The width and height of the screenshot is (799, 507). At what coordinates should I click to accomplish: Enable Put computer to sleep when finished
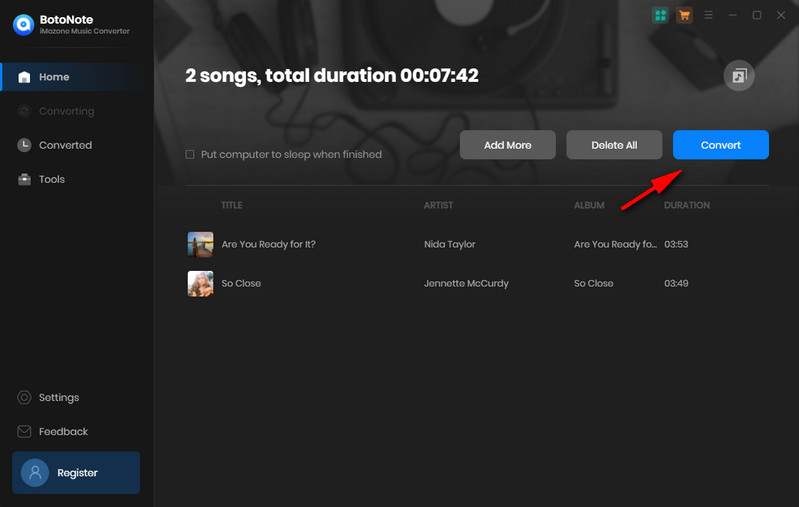point(190,154)
